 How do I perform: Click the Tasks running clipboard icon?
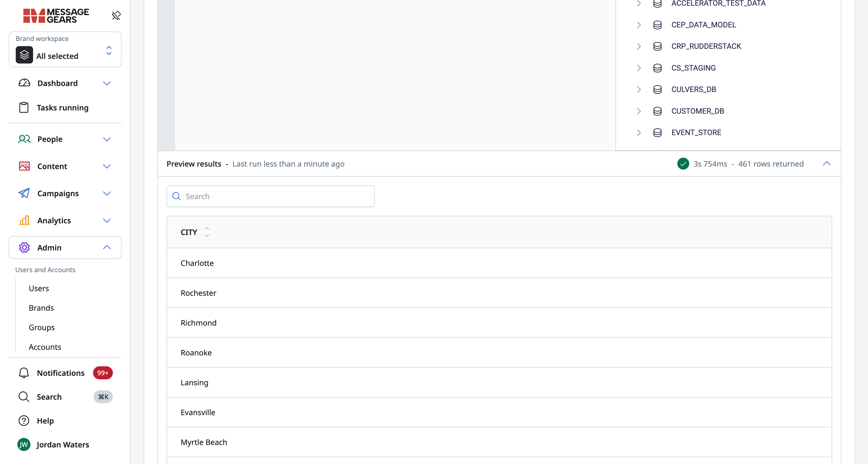click(x=24, y=107)
